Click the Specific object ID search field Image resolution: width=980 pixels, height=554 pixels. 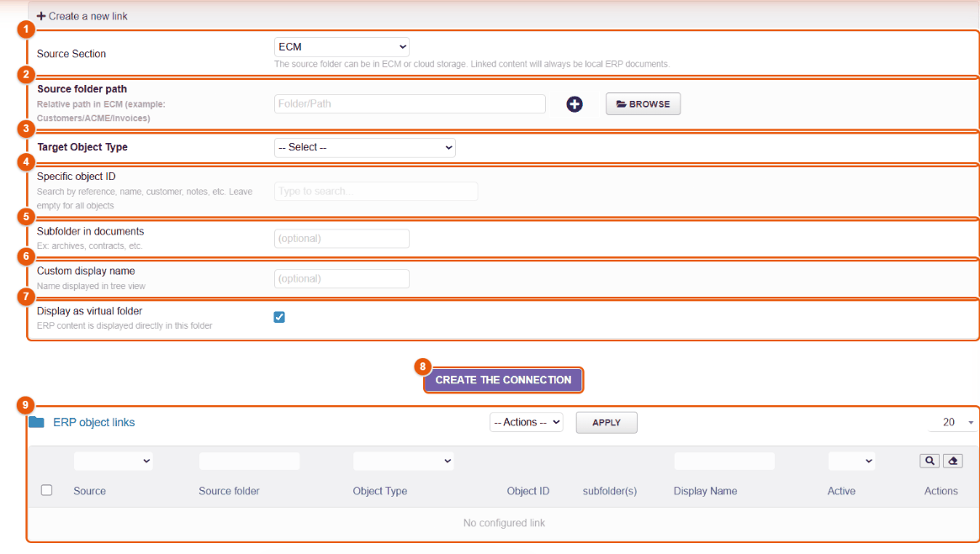(x=376, y=191)
